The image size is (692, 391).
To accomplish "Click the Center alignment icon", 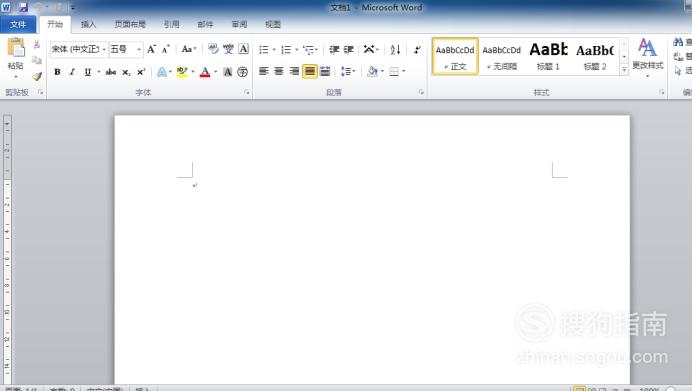I will point(279,71).
